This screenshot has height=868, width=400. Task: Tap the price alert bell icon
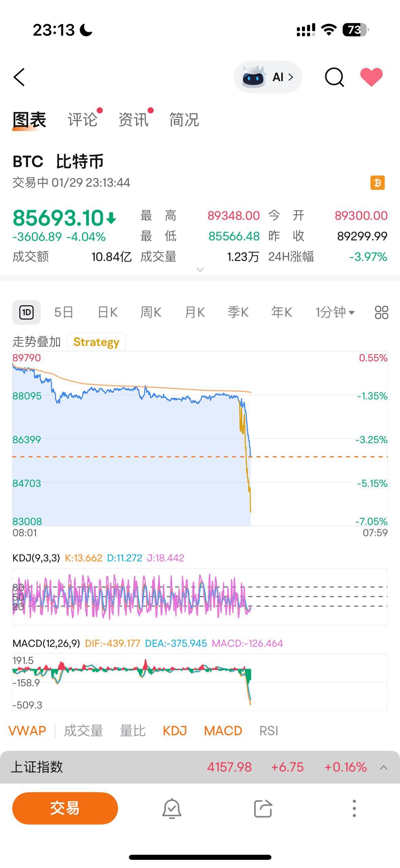pos(172,808)
